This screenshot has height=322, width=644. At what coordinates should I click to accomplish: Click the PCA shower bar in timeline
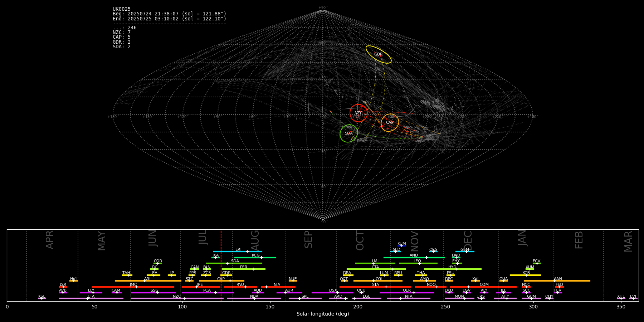[208, 293]
